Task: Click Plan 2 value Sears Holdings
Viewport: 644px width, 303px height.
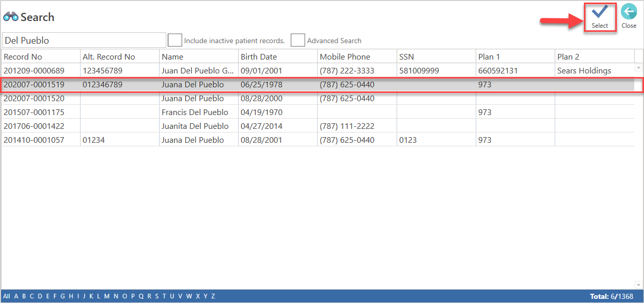Action: coord(584,71)
